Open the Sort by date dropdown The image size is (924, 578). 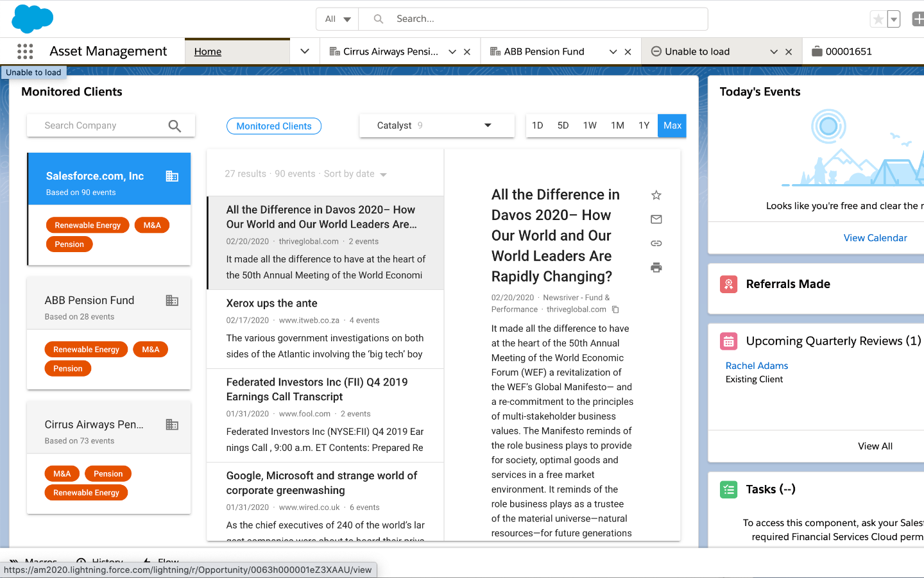(355, 174)
